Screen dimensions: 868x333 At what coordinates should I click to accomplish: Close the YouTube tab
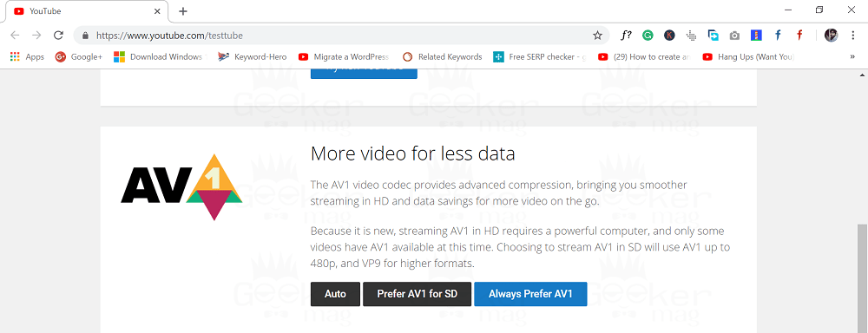coord(157,11)
